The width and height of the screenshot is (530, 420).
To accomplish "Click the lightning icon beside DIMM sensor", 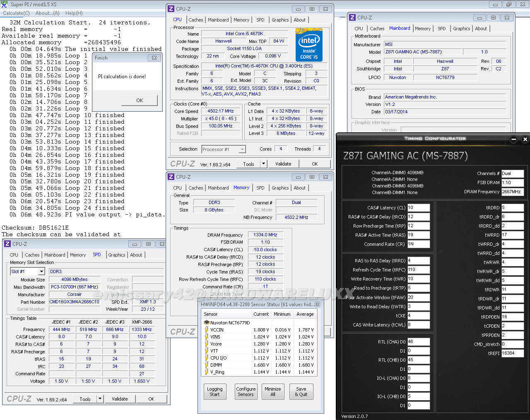I will pyautogui.click(x=206, y=365).
